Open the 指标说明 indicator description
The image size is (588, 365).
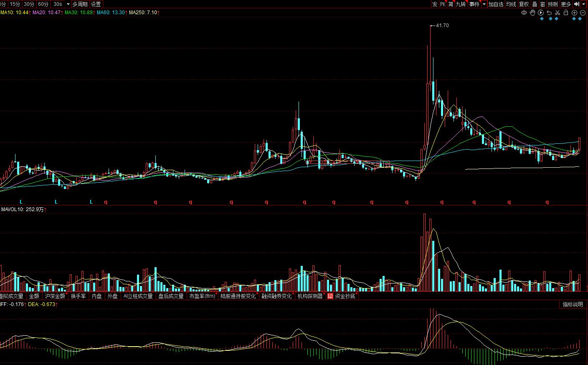pos(573,304)
